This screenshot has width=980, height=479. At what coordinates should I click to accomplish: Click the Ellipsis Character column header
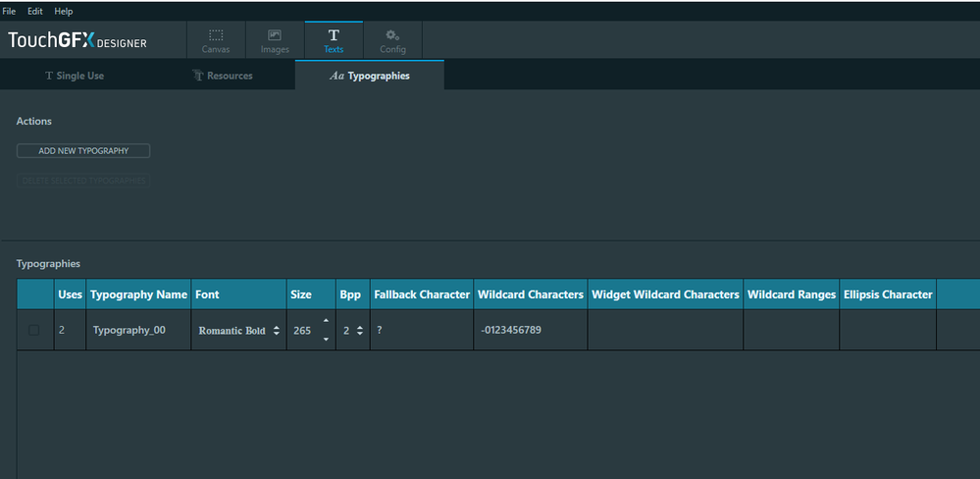click(888, 293)
